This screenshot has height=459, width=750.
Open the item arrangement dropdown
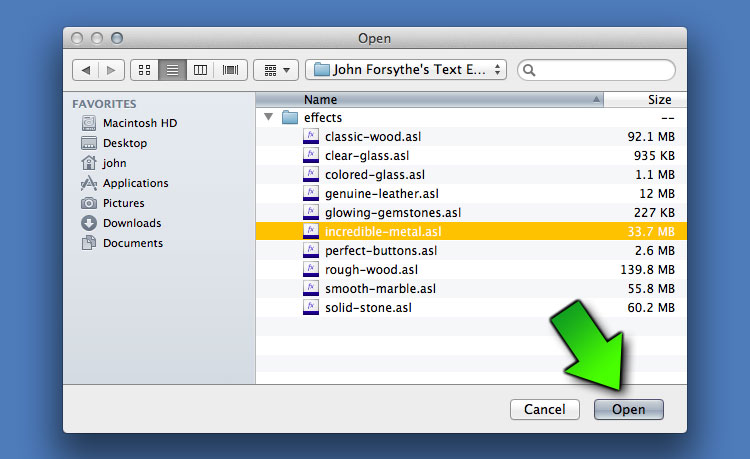pyautogui.click(x=276, y=70)
